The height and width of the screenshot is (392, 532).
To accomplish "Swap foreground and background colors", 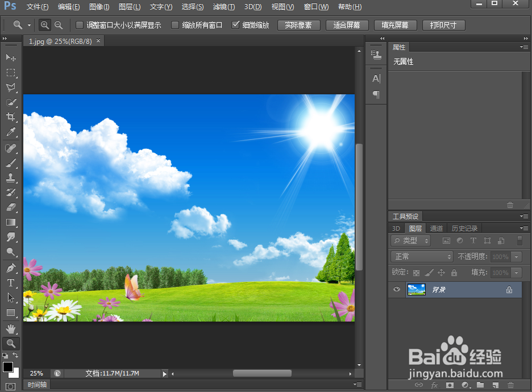I will coord(15,355).
